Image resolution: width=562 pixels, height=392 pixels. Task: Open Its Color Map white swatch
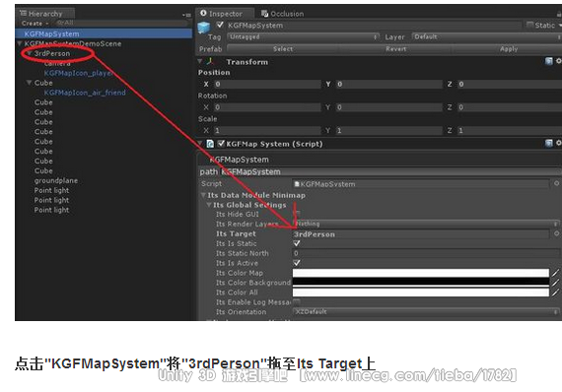[421, 273]
